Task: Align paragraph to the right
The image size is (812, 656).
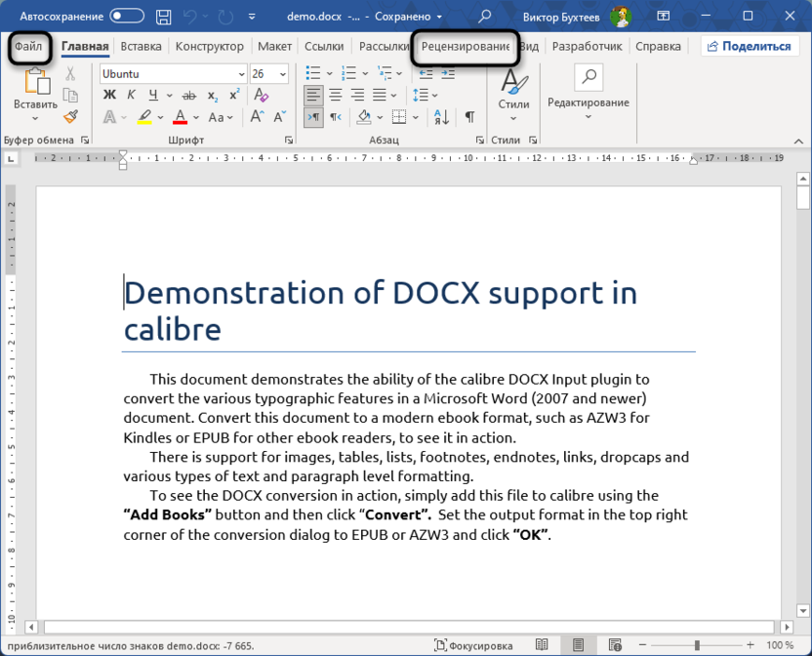Action: point(357,96)
